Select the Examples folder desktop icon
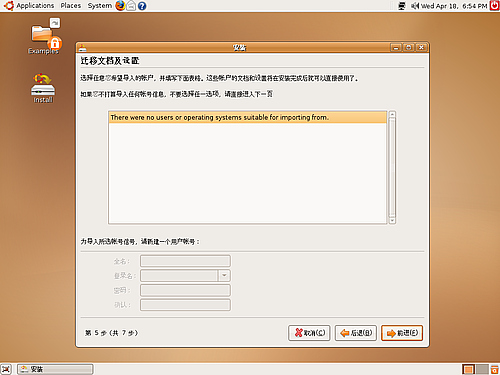 click(44, 37)
